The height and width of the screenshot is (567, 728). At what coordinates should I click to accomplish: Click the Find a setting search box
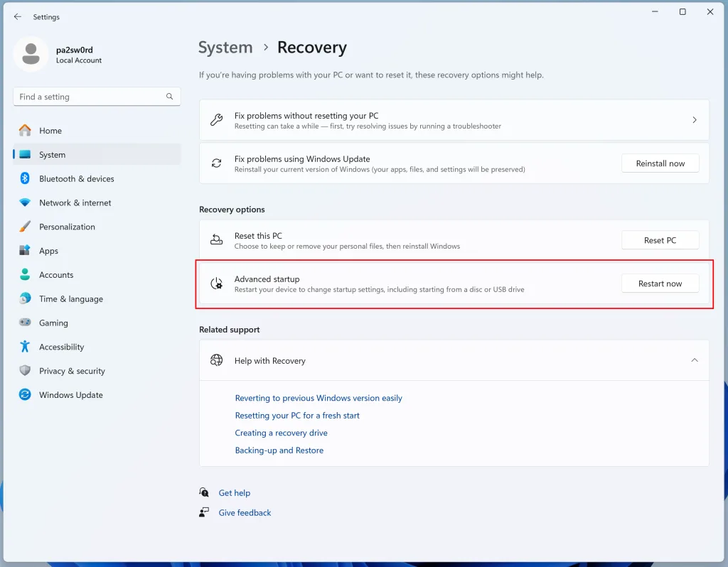[89, 97]
